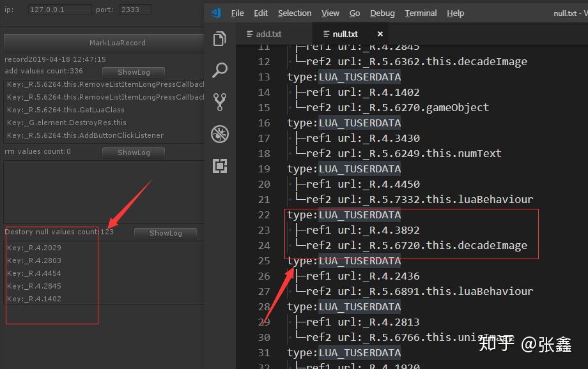
Task: Close the null.txt tab
Action: [381, 33]
